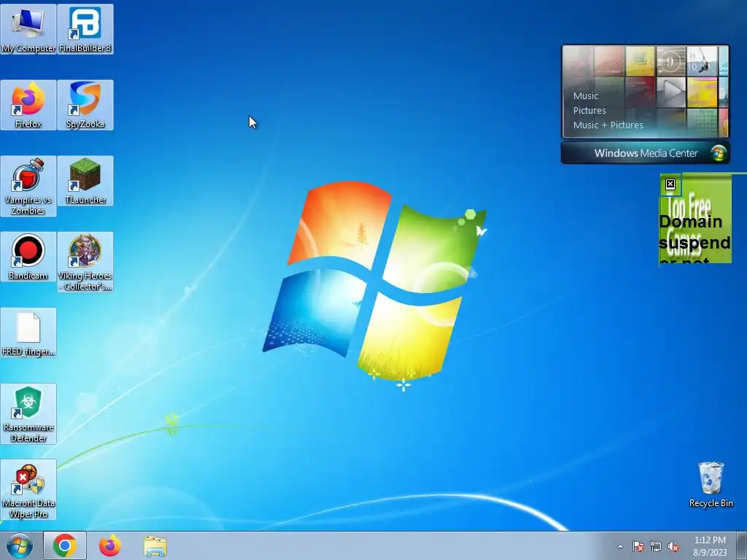Click the Windows Media Center title bar
The height and width of the screenshot is (560, 747).
(x=646, y=153)
